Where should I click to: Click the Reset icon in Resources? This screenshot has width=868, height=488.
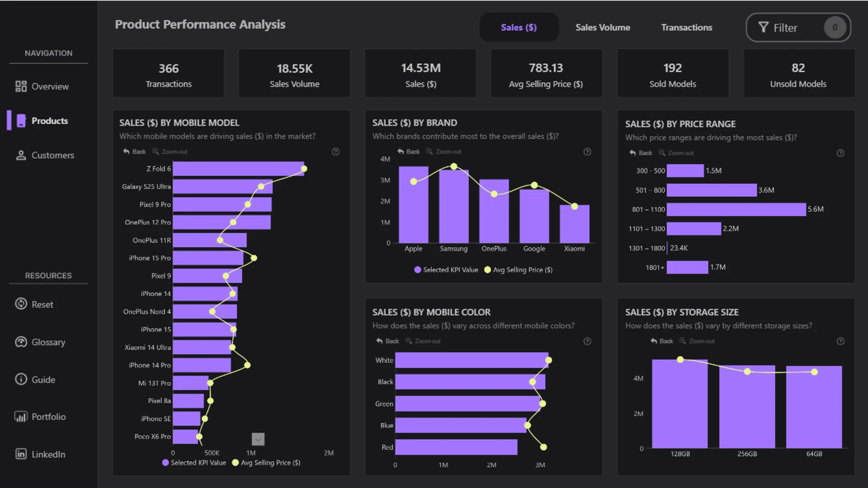[21, 304]
